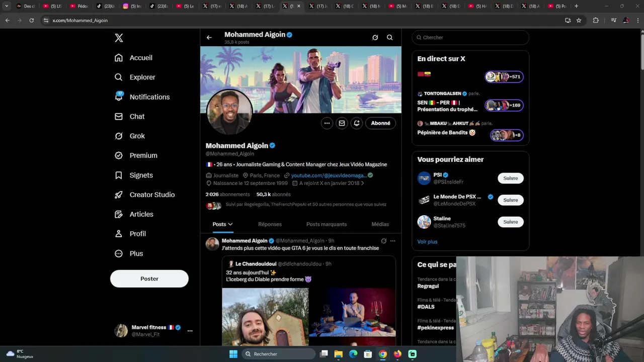View Mohammed Aigoin's profile picture

(229, 112)
